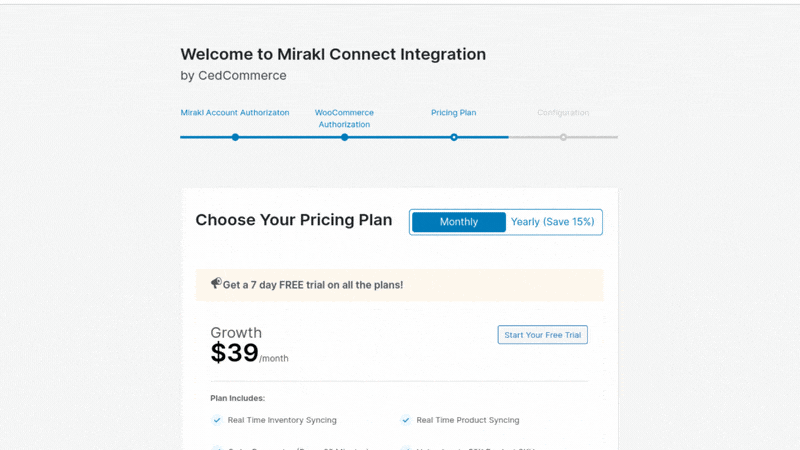Click checkmark icon beside Real Time Inventory Syncing
The width and height of the screenshot is (800, 450).
pos(217,420)
